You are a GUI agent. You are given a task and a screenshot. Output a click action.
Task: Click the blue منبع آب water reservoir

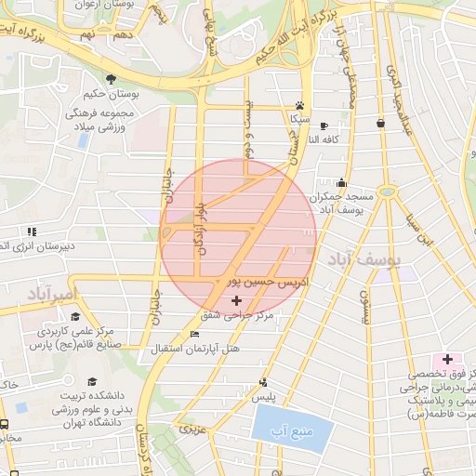pyautogui.click(x=293, y=429)
